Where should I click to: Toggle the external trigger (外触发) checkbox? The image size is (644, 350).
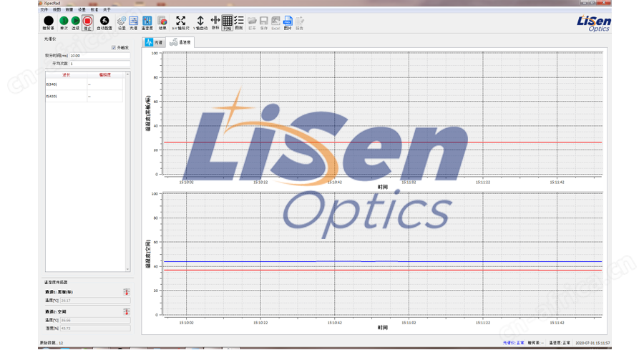coord(114,48)
